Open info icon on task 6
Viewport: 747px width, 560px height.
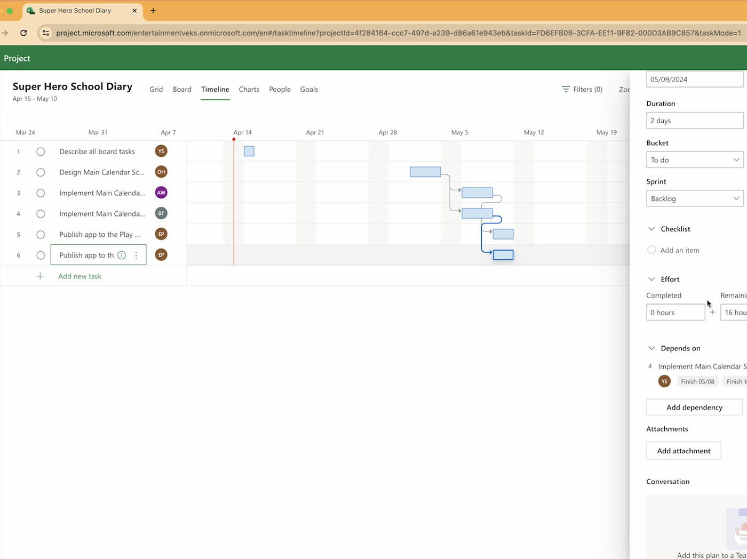point(122,255)
